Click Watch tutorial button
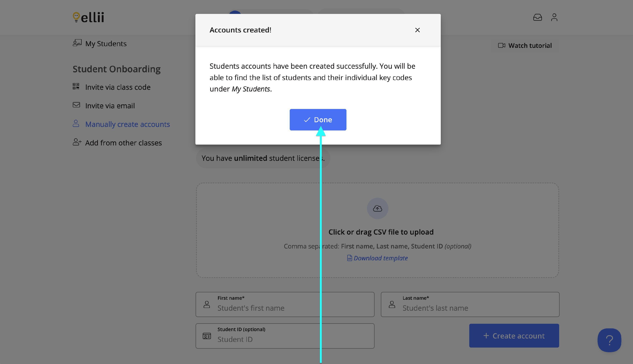The width and height of the screenshot is (633, 364). [x=530, y=46]
